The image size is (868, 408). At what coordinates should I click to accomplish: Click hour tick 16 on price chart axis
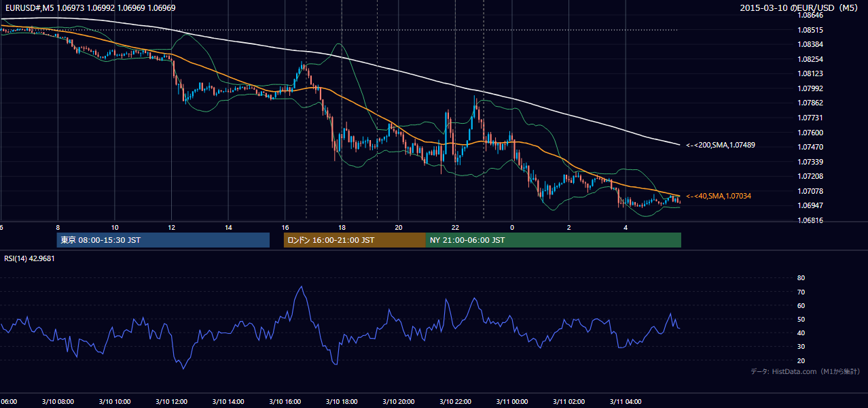click(285, 227)
